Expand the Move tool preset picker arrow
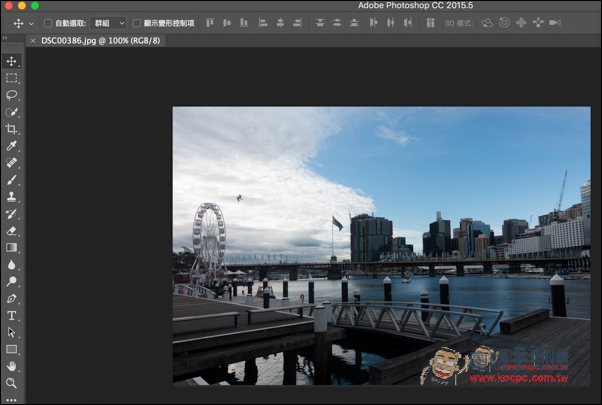Screen dimensions: 602x405 pyautogui.click(x=31, y=24)
